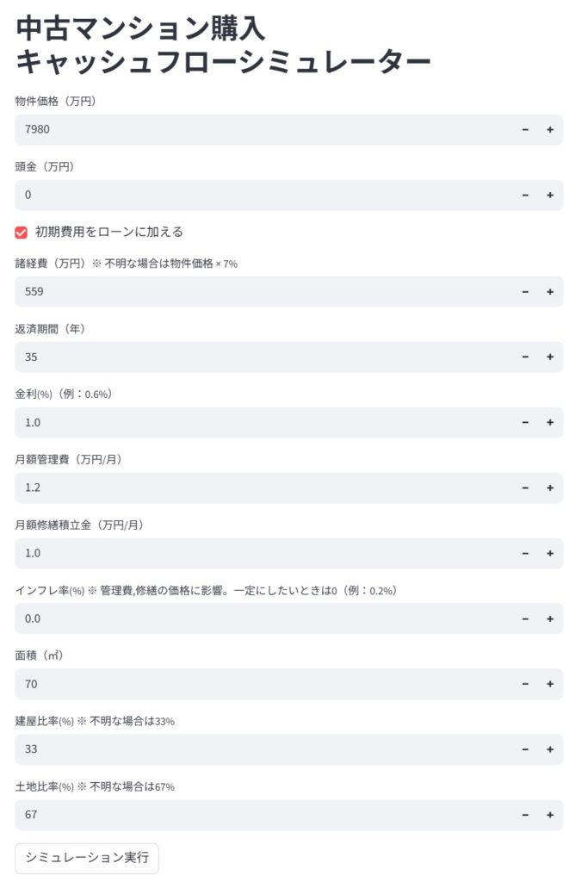This screenshot has height=882, width=588.
Task: Decrease the 物件価格 value with minus
Action: (525, 130)
